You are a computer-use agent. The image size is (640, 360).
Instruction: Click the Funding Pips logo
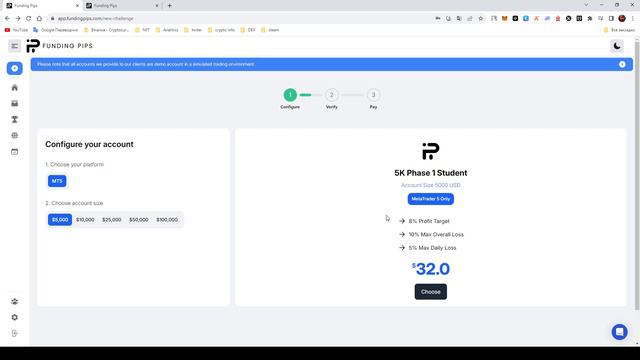tap(60, 46)
